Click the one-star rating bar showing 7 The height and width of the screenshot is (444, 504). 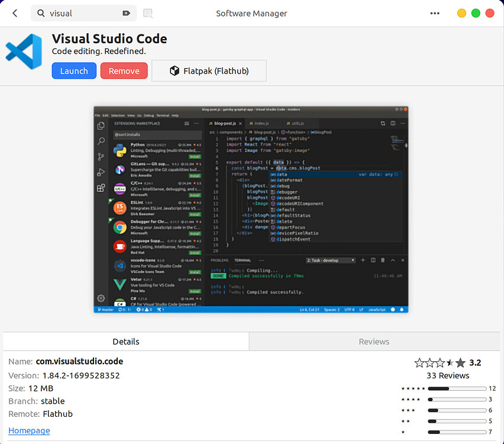point(457,432)
